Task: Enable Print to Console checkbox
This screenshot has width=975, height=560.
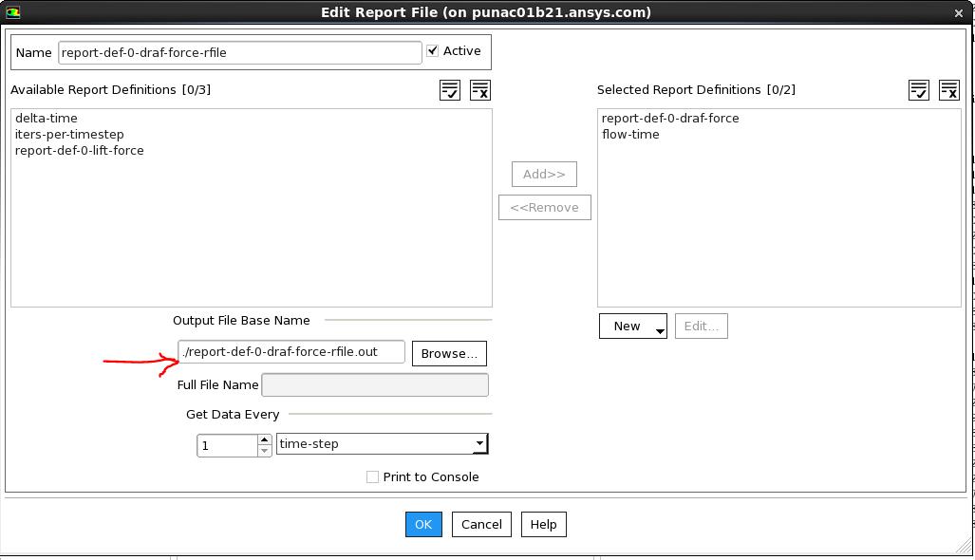Action: click(372, 476)
